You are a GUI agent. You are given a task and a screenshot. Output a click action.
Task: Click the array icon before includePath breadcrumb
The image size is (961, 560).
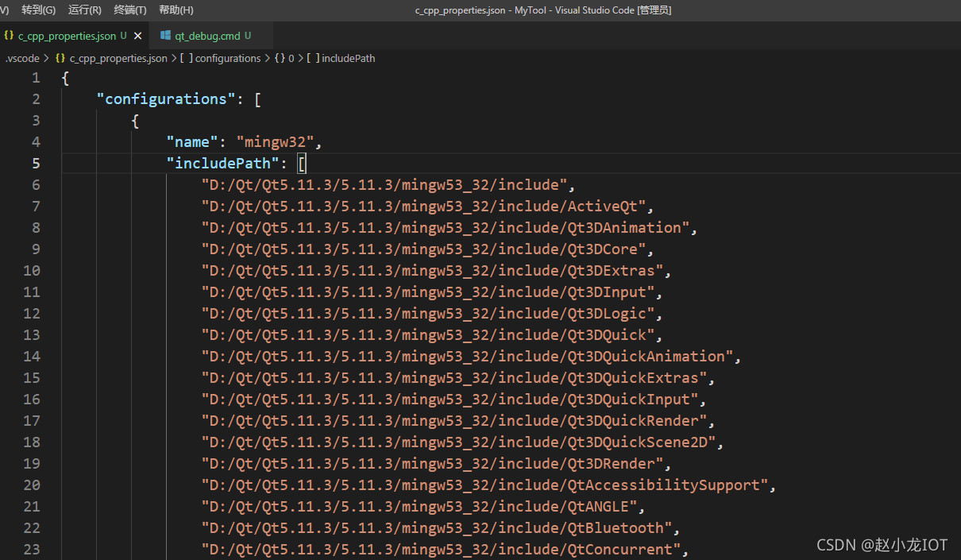tap(313, 58)
